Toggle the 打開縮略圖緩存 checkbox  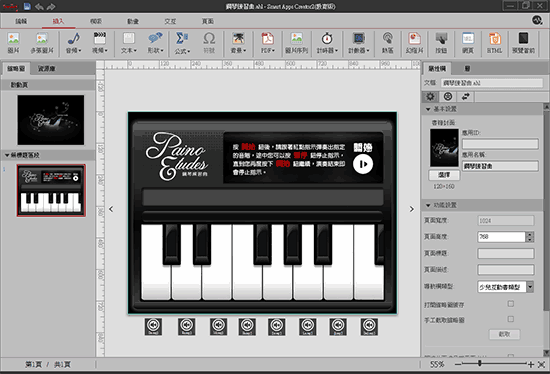(511, 304)
